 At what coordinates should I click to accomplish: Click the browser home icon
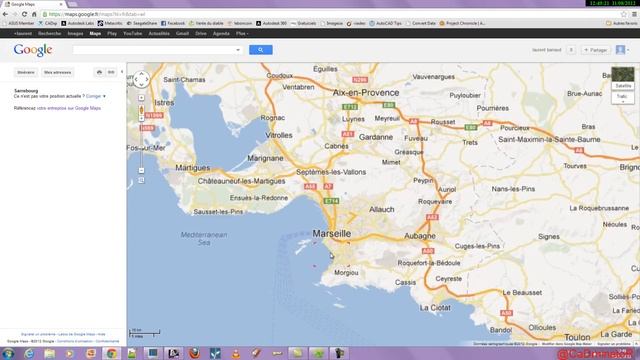34,14
